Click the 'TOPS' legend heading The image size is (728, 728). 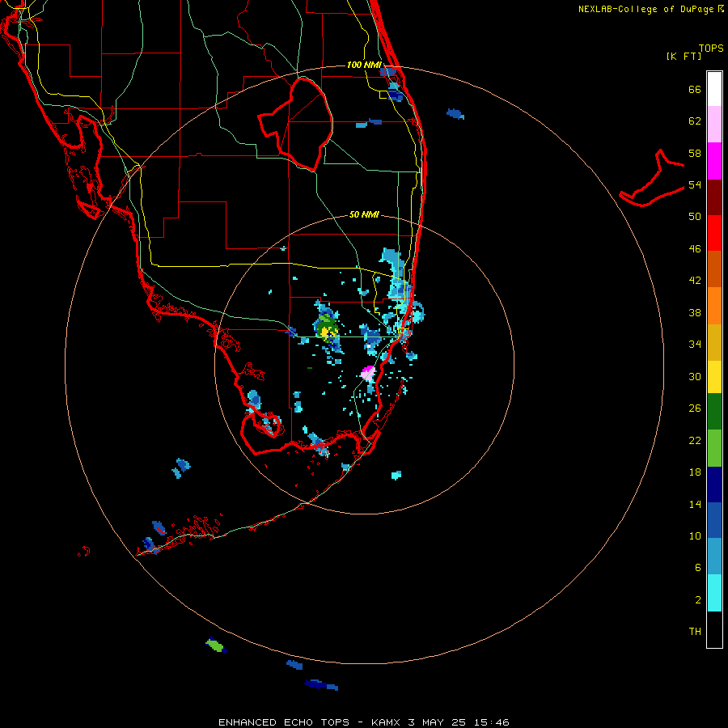tap(711, 49)
